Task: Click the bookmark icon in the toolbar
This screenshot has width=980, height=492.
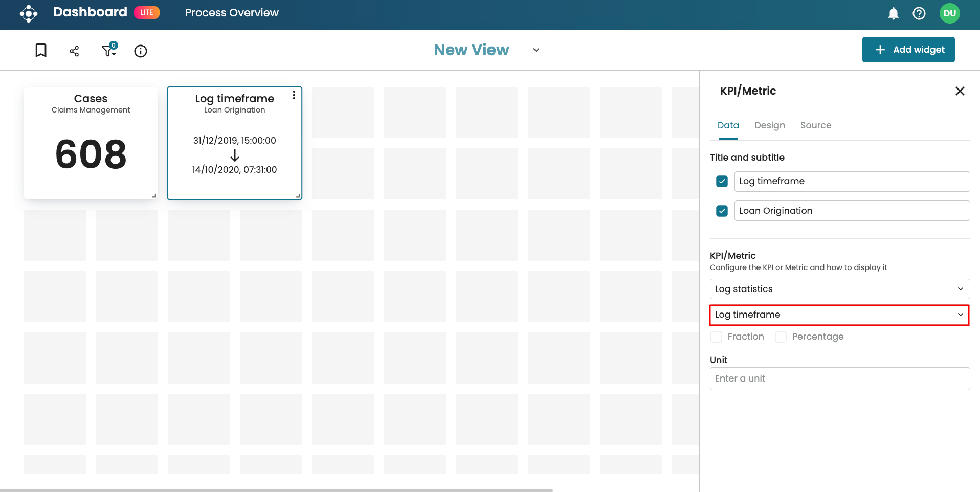Action: (41, 50)
